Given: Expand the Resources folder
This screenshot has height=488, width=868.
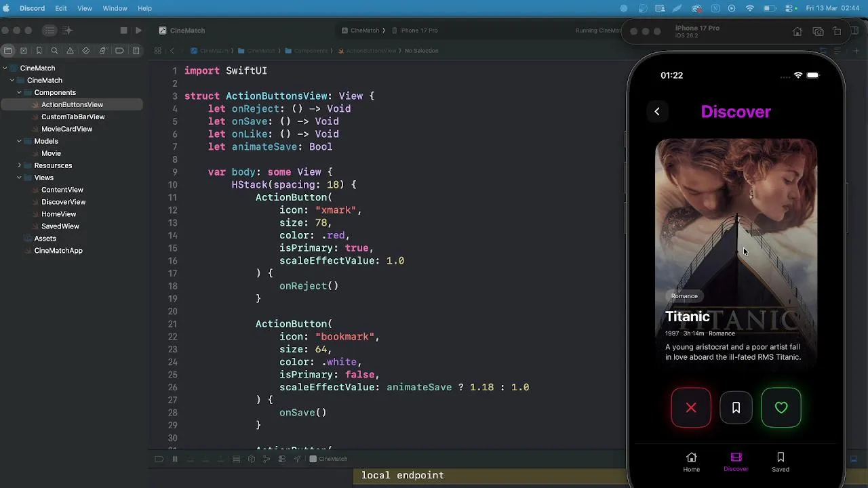Looking at the screenshot, I should click(x=19, y=165).
